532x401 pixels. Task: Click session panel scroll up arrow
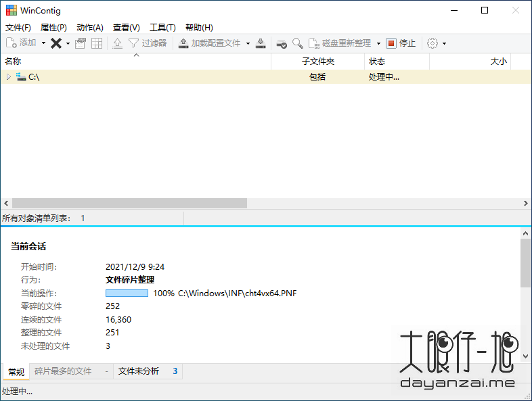525,233
